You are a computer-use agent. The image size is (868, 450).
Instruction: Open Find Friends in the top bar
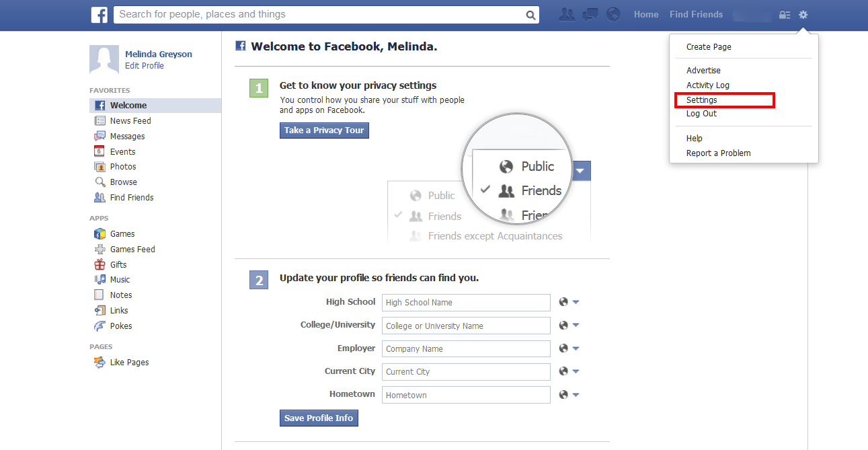click(696, 15)
